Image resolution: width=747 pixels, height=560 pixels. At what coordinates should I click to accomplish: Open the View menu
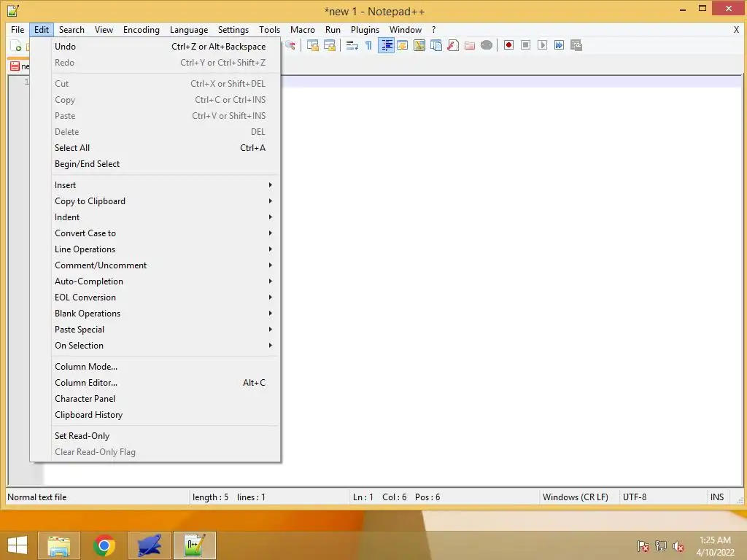tap(104, 29)
